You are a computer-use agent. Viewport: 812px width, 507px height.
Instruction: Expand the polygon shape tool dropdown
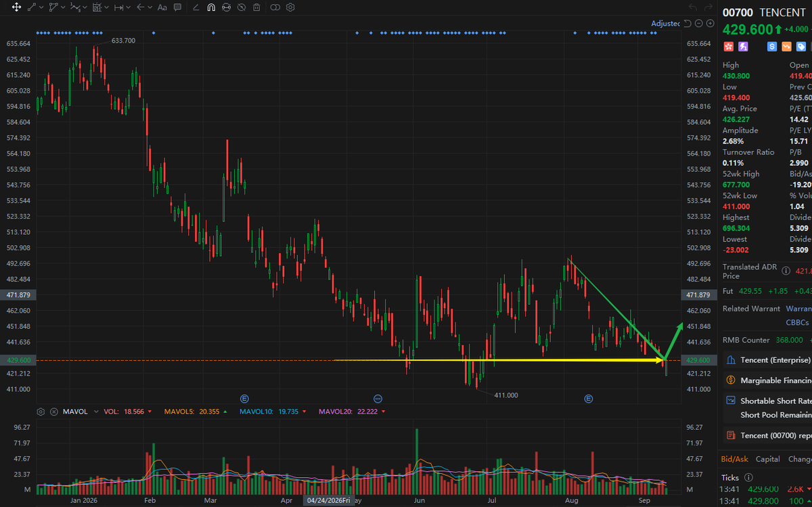click(63, 8)
